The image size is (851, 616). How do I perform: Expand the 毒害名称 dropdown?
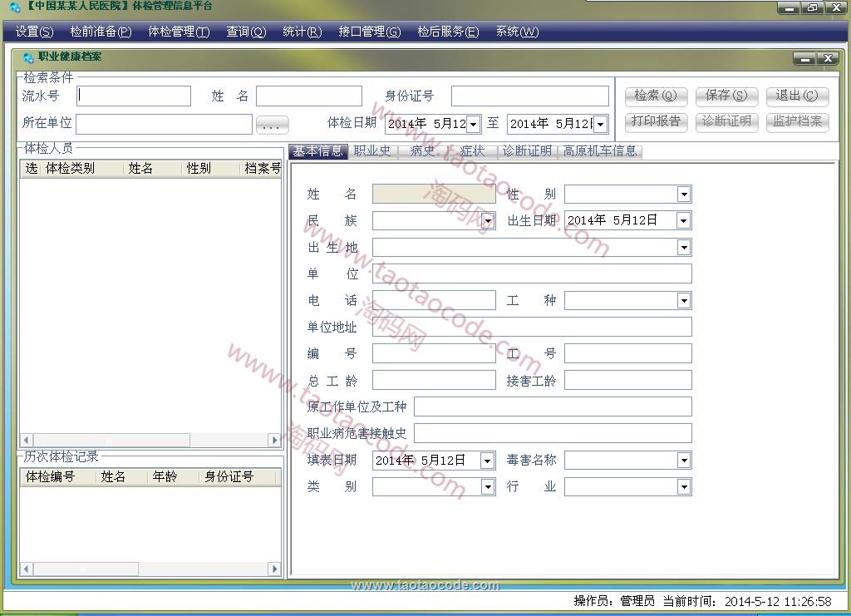(683, 460)
